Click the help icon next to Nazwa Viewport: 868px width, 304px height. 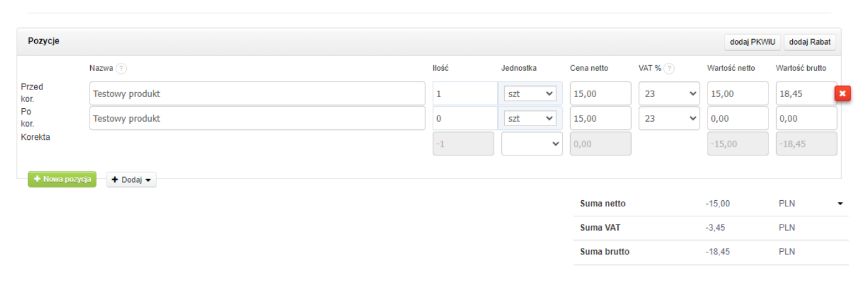(x=121, y=68)
